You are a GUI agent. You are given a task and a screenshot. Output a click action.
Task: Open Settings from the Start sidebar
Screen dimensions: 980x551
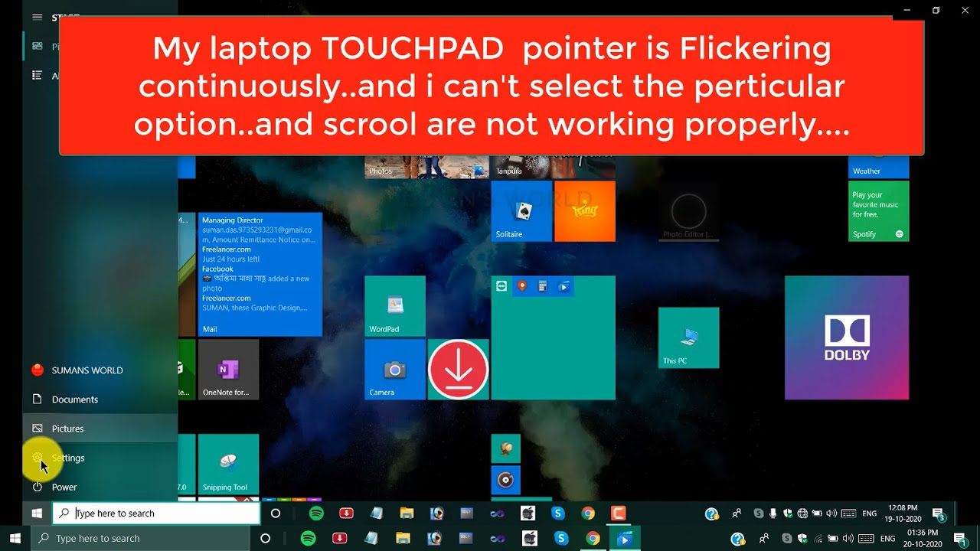[x=100, y=458]
